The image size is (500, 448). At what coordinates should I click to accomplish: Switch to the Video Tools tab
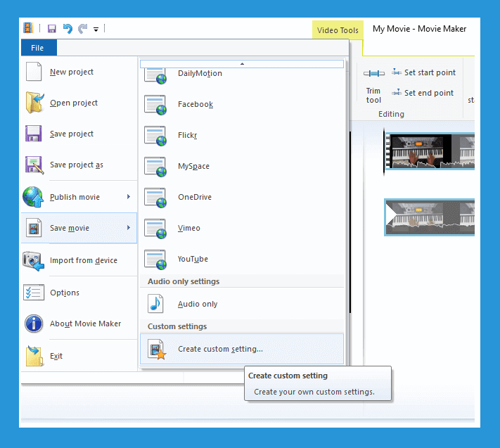point(338,30)
